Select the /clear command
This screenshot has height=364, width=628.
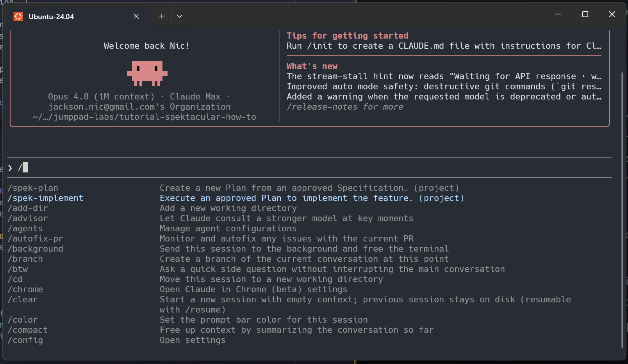[x=23, y=300]
